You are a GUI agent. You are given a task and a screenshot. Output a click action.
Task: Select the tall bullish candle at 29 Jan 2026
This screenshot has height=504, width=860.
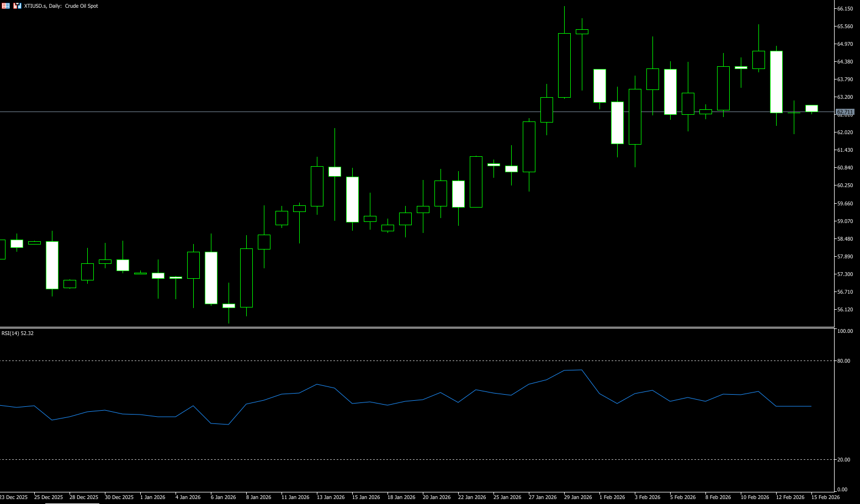(564, 65)
